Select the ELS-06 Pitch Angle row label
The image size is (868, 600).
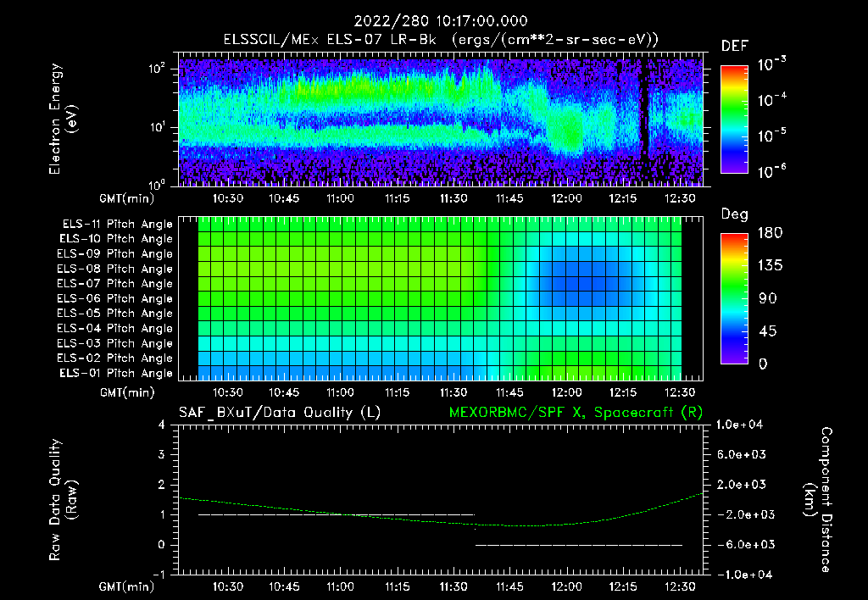(115, 299)
